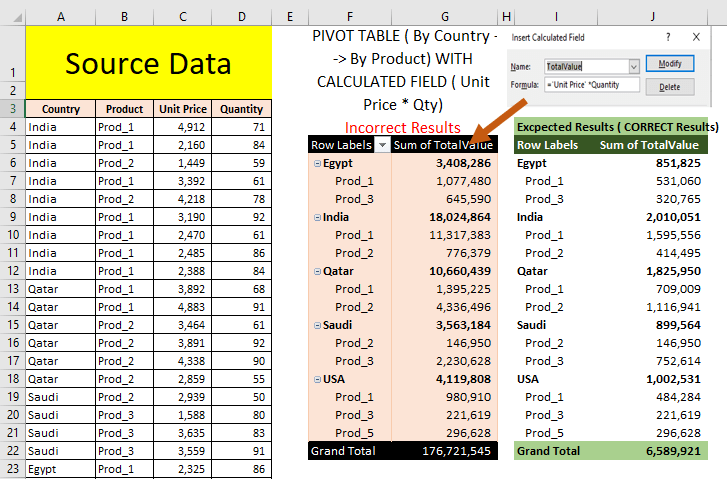
Task: Click the Modify button in dialog
Action: coord(670,64)
